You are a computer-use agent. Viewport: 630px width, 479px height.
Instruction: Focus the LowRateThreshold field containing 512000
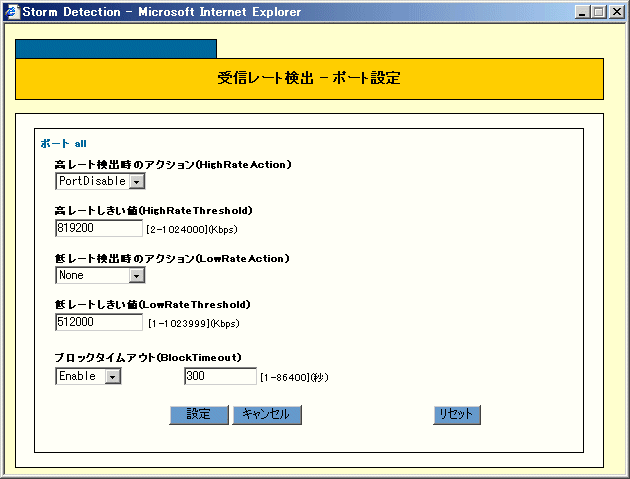pyautogui.click(x=98, y=322)
